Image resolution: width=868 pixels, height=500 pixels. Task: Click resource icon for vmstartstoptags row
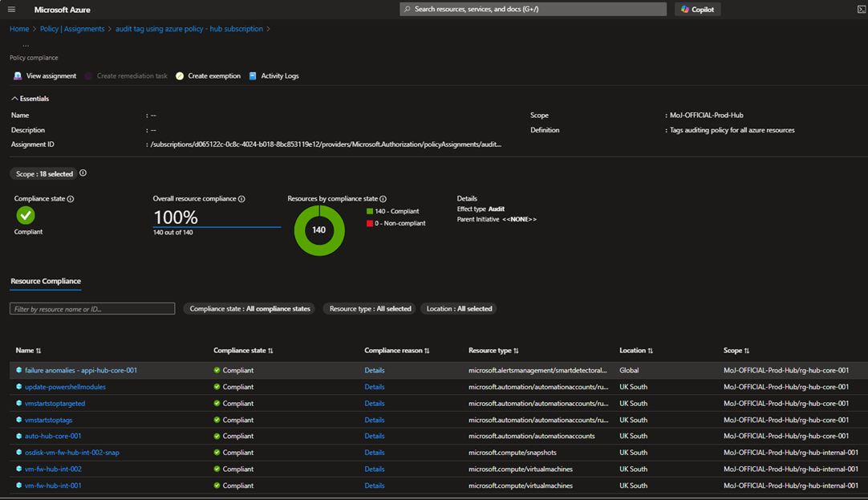pos(18,420)
